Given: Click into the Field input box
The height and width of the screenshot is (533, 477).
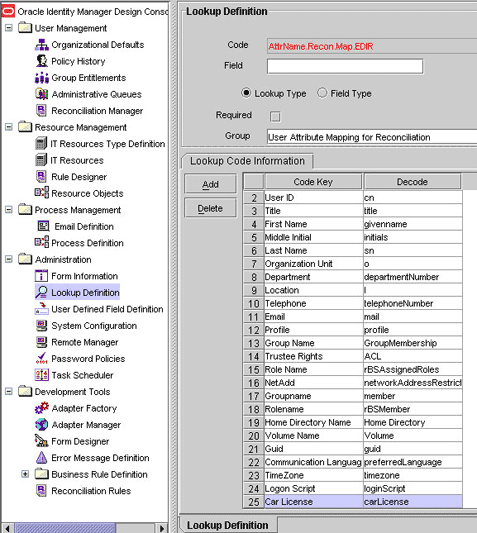Looking at the screenshot, I should tap(345, 66).
